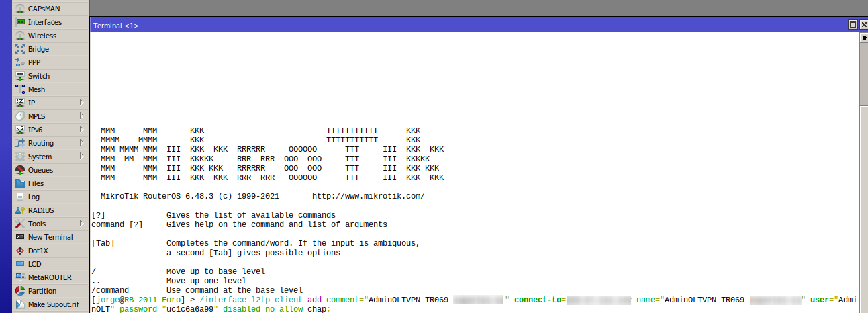The height and width of the screenshot is (313, 868).
Task: Expand the IP submenu arrow
Action: tap(81, 103)
